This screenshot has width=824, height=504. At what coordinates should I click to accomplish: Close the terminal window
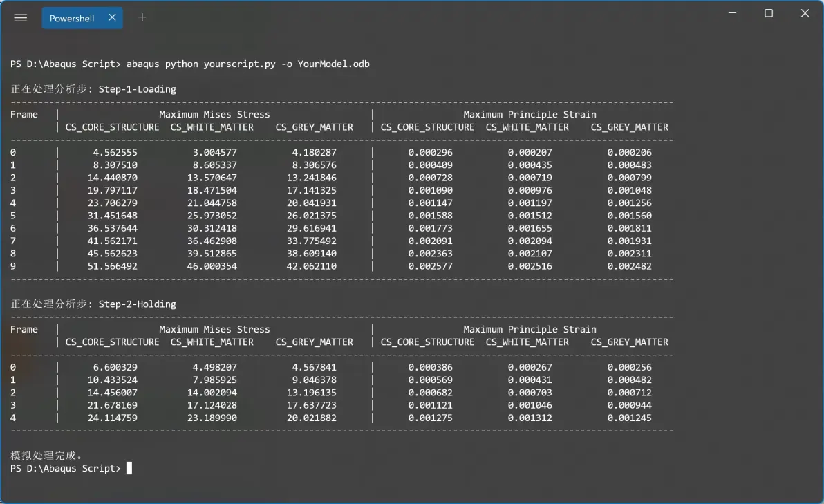(x=805, y=13)
